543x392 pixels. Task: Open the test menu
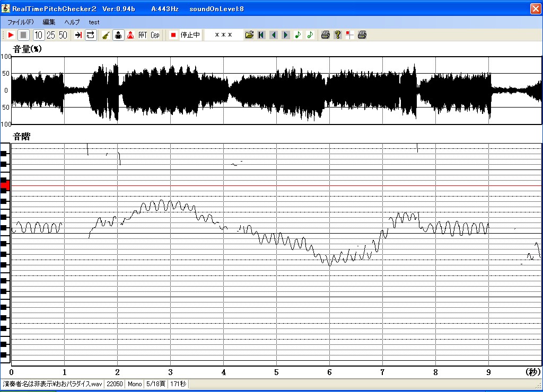[94, 22]
